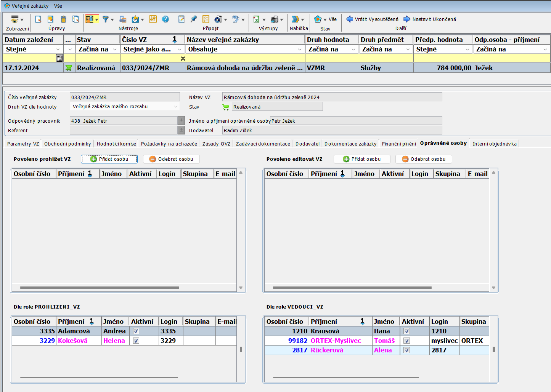Click the Excel export icon
This screenshot has height=392, width=551.
(256, 19)
